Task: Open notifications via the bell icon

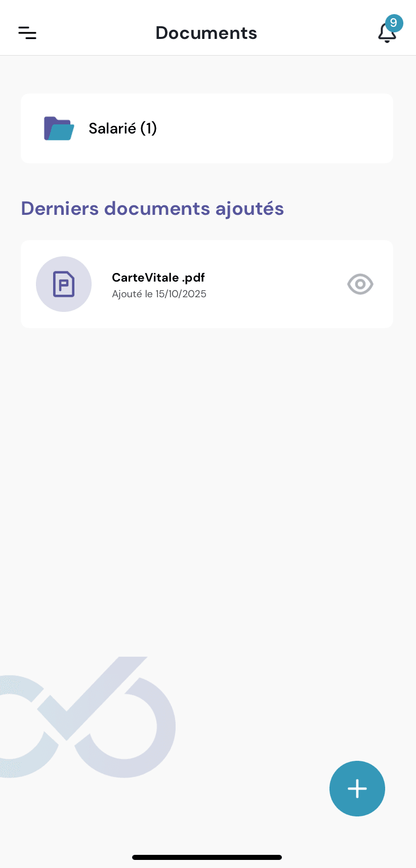Action: pos(387,33)
